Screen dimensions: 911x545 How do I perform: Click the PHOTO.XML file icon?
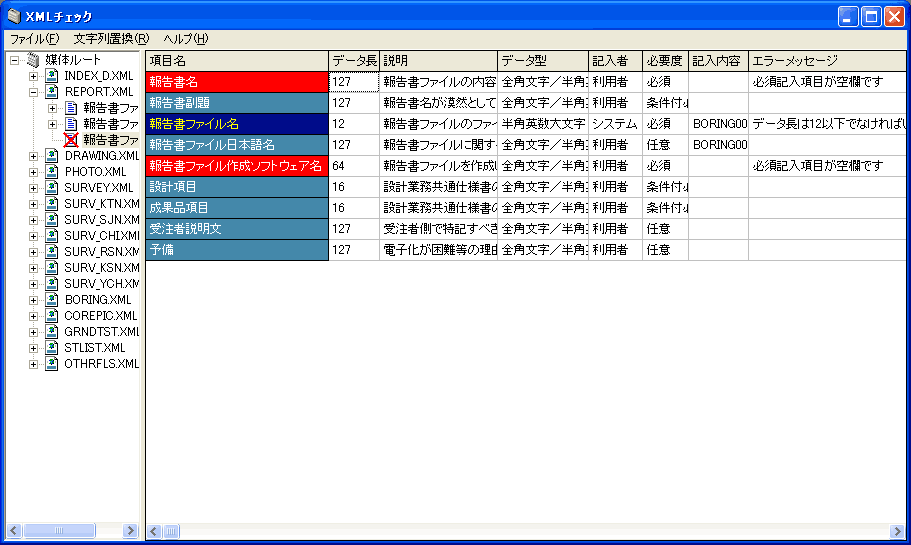point(52,172)
